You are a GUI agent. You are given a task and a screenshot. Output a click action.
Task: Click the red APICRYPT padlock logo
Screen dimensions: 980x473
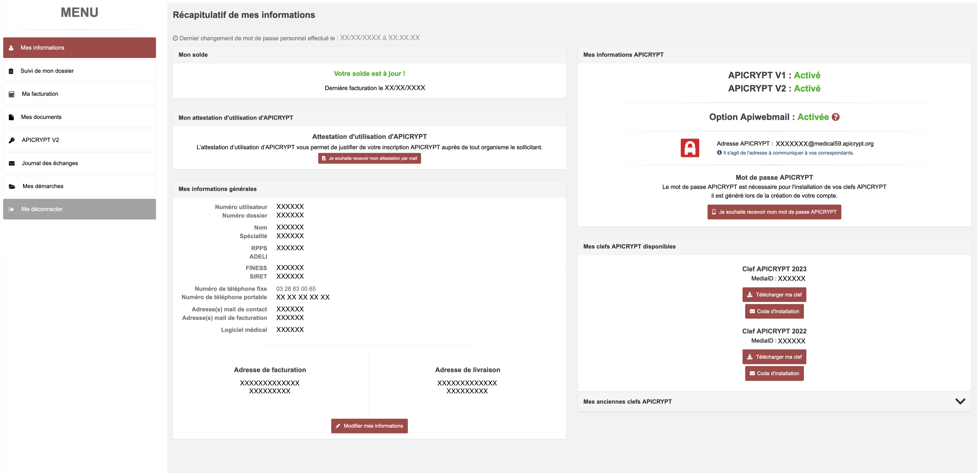click(690, 148)
